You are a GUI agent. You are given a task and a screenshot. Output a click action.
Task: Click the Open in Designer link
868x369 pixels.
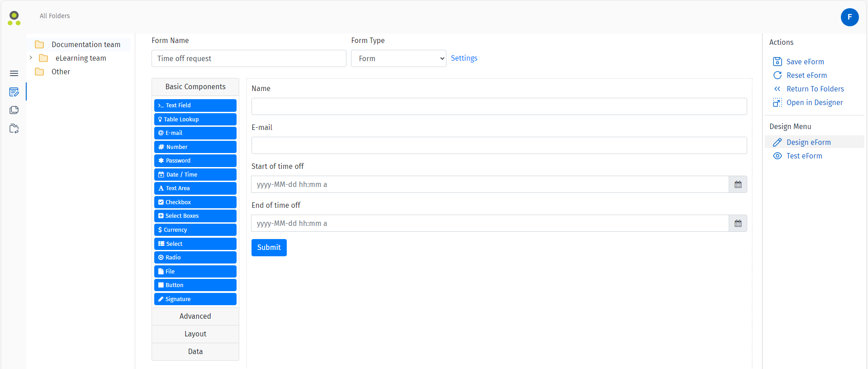click(815, 102)
